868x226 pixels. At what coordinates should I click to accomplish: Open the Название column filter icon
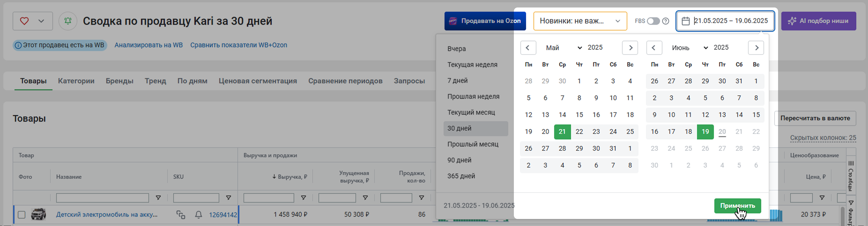point(158,198)
